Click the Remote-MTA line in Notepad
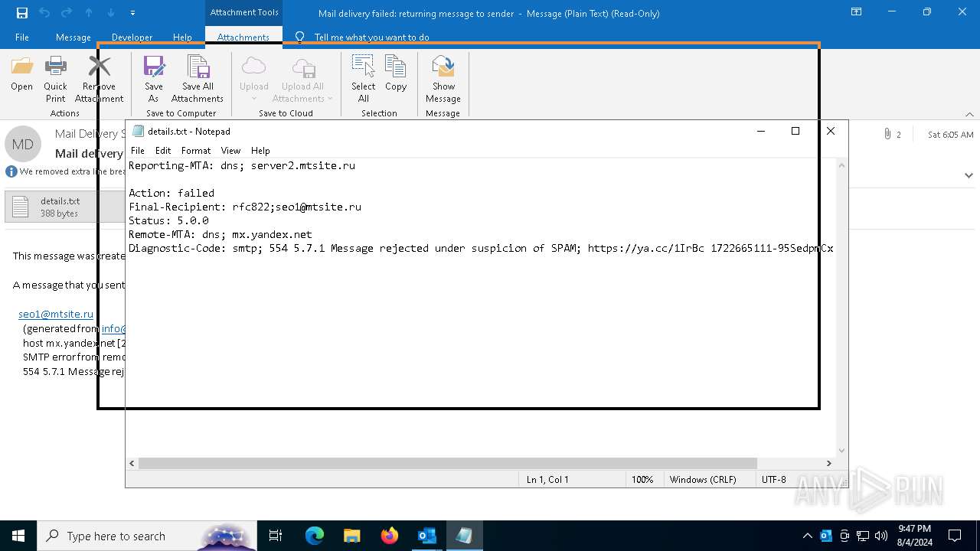Image resolution: width=980 pixels, height=551 pixels. click(220, 234)
